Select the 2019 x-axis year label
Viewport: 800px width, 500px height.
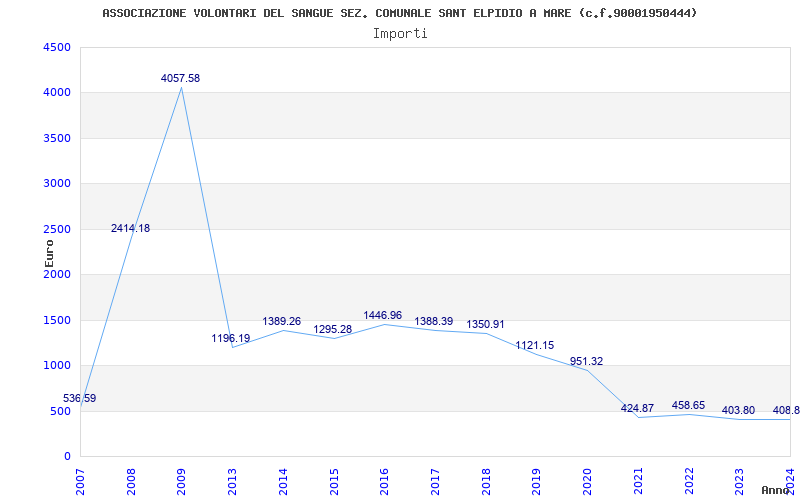pos(537,482)
